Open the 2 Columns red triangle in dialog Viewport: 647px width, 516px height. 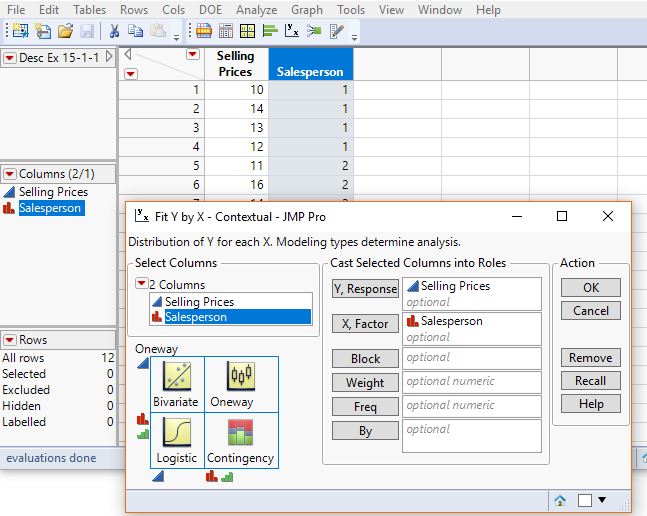point(142,283)
